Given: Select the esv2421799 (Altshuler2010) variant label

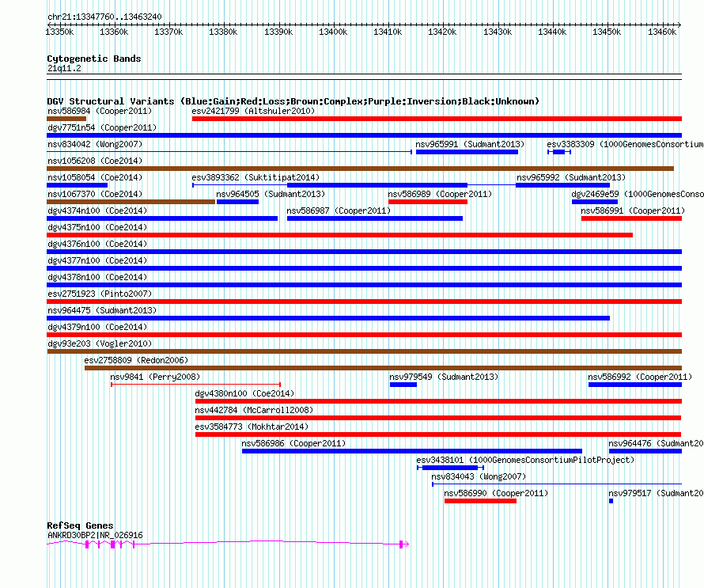Looking at the screenshot, I should (253, 111).
